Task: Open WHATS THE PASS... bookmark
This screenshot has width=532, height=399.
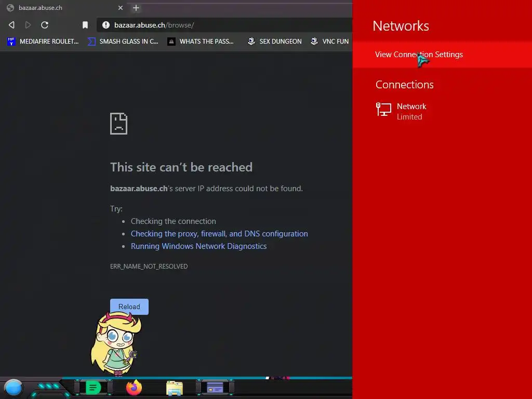Action: point(201,42)
